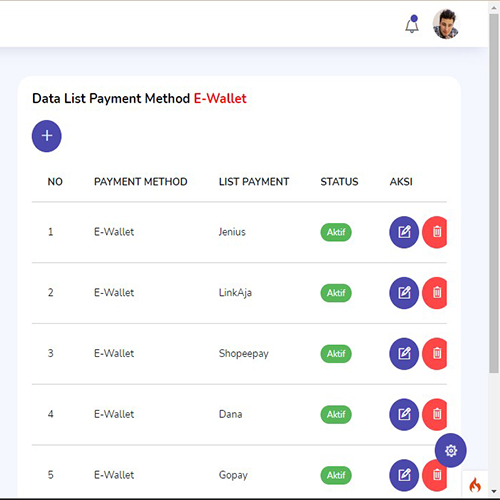Click the Aktif badge for Dana
This screenshot has width=500, height=500.
pyautogui.click(x=336, y=414)
